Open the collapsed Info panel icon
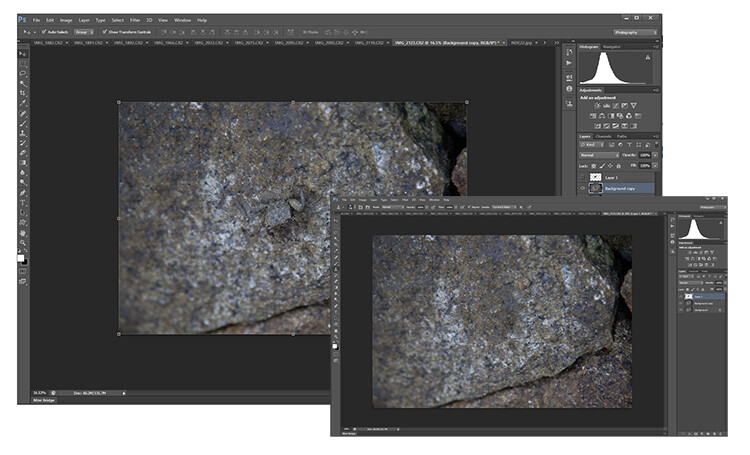This screenshot has width=750, height=455. pyautogui.click(x=569, y=89)
